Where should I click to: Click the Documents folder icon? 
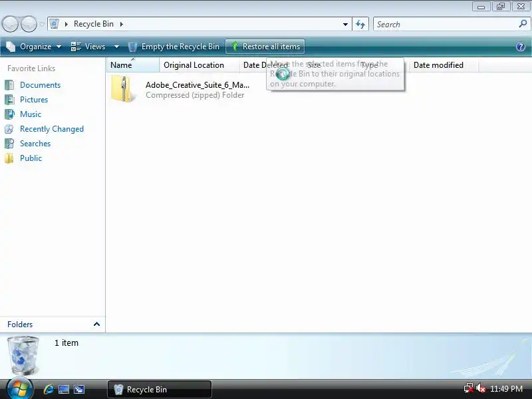pos(9,85)
